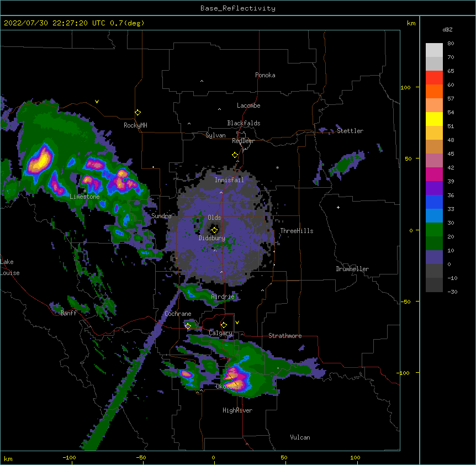Click the Lake Louise label at left edge

point(10,267)
